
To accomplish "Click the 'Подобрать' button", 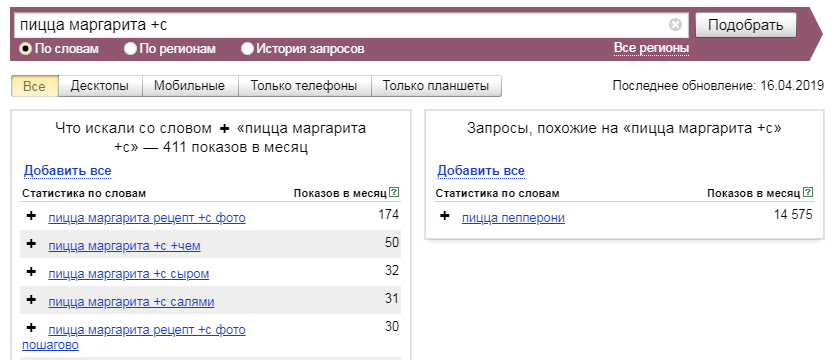I will (746, 25).
